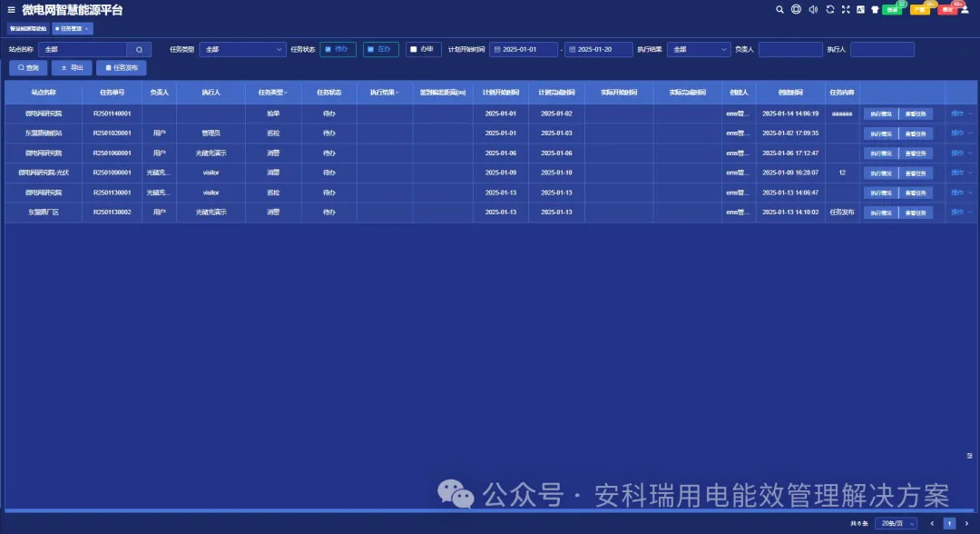
Task: Expand 操作 menu for task R2501130002
Action: [961, 212]
